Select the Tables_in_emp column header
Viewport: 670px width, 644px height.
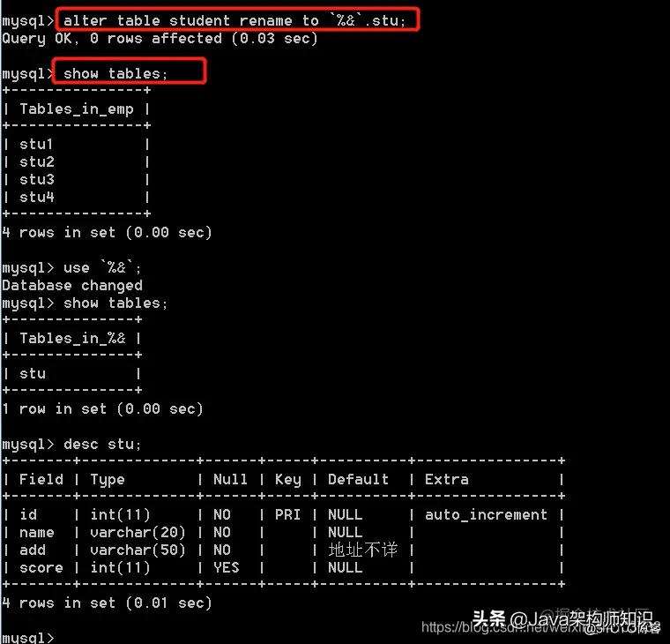click(x=77, y=109)
